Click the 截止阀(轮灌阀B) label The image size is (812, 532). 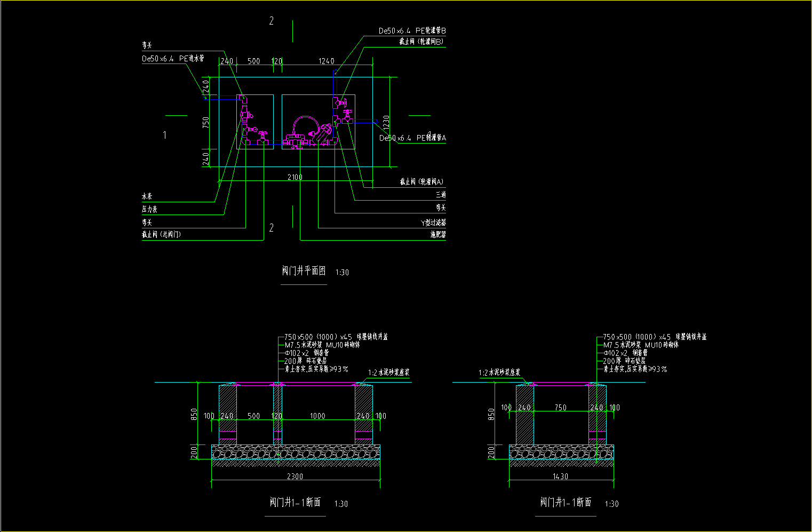421,42
